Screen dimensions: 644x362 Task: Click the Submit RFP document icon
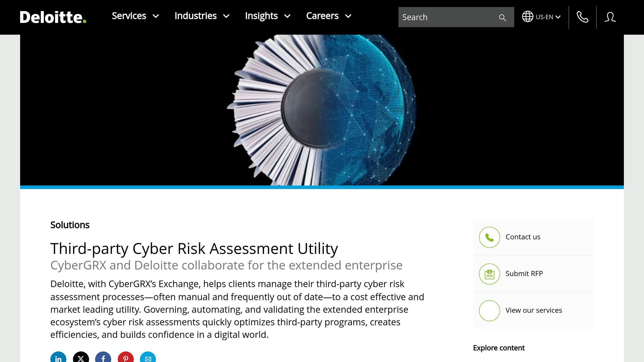[x=489, y=274]
